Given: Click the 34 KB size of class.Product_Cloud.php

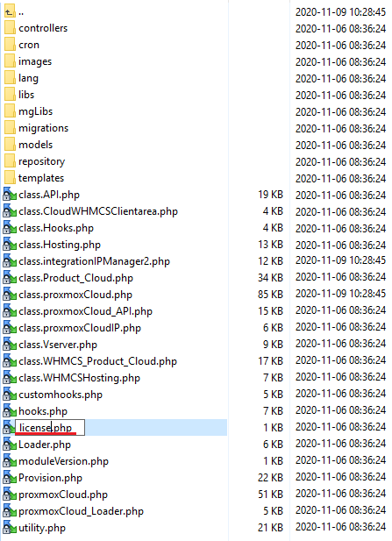Looking at the screenshot, I should (x=270, y=277).
